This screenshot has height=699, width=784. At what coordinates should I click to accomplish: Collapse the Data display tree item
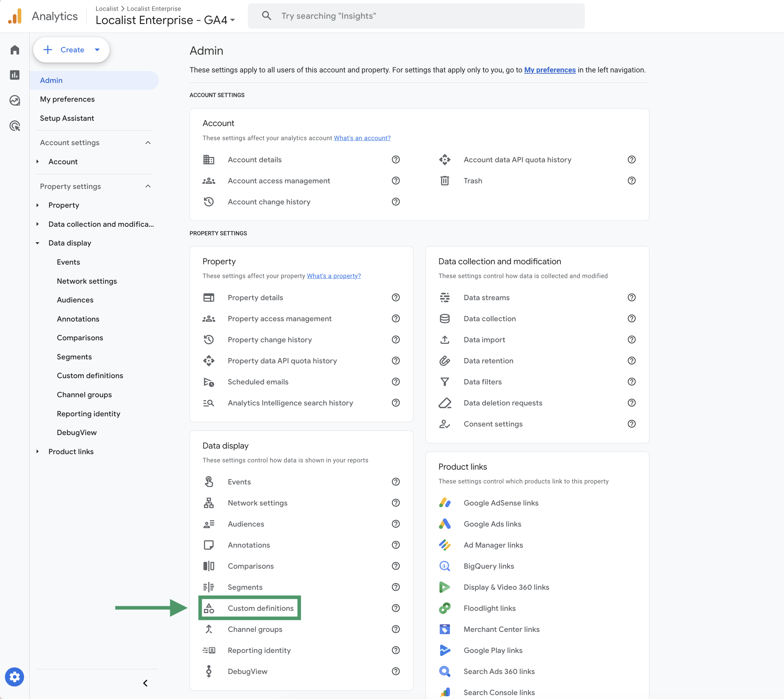tap(38, 243)
